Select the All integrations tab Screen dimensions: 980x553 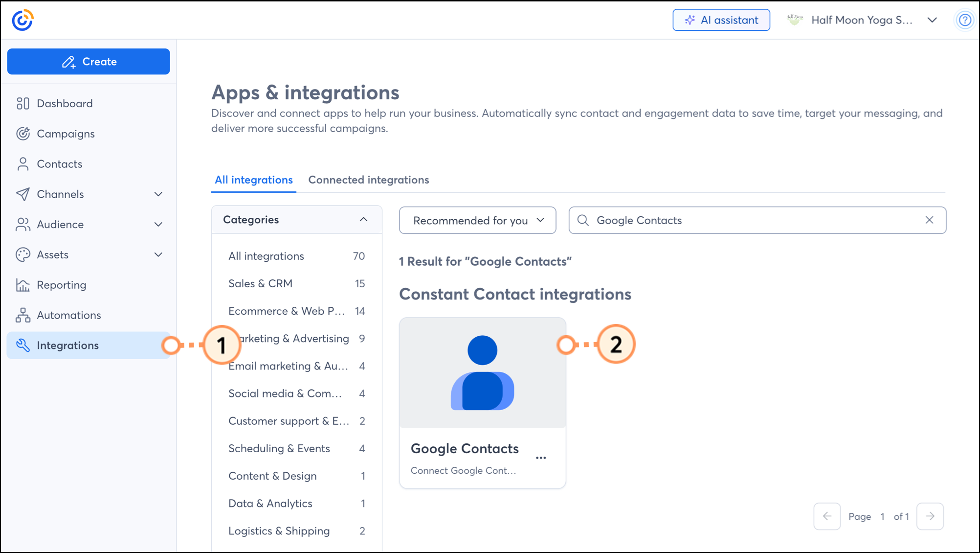click(253, 180)
